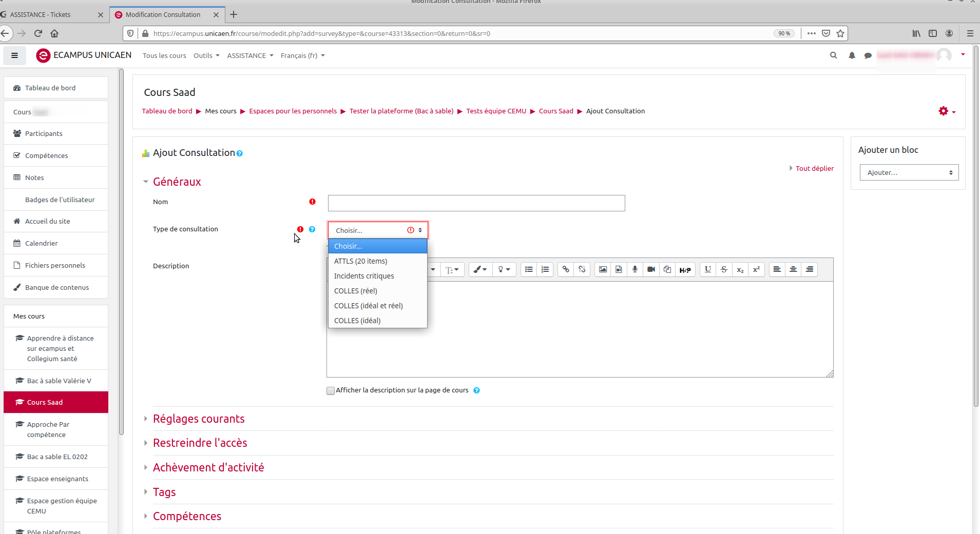Click the record video camera icon
The height and width of the screenshot is (534, 980).
[651, 270]
